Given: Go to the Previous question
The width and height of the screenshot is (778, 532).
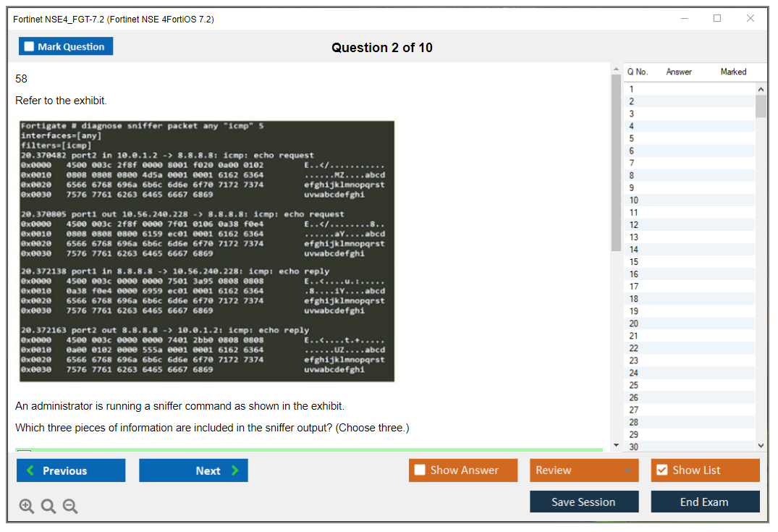Looking at the screenshot, I should tap(71, 470).
